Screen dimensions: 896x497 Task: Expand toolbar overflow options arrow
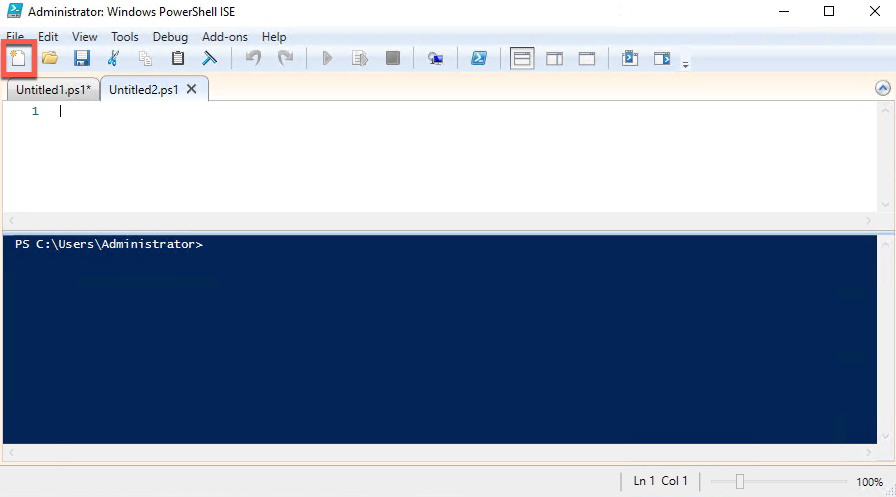(x=685, y=65)
